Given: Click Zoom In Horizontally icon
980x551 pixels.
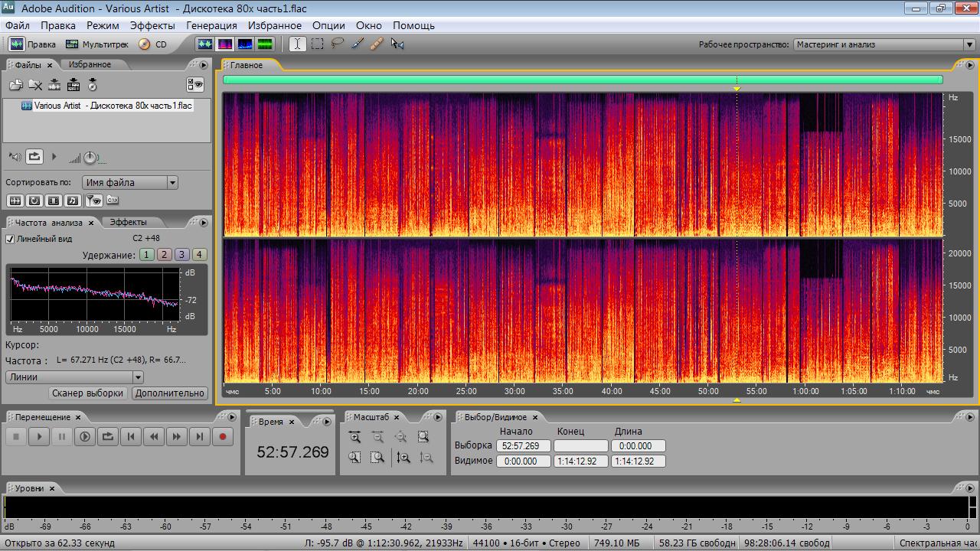Looking at the screenshot, I should [x=354, y=437].
